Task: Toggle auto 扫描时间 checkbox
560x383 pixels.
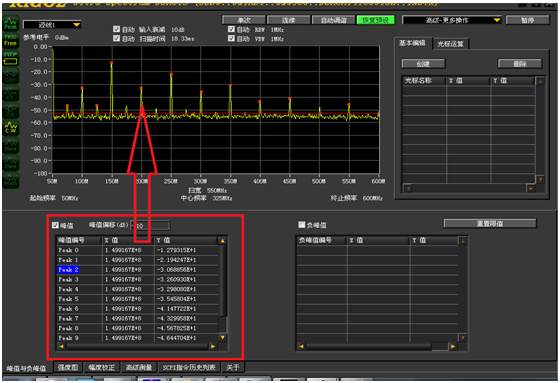Action: (116, 38)
